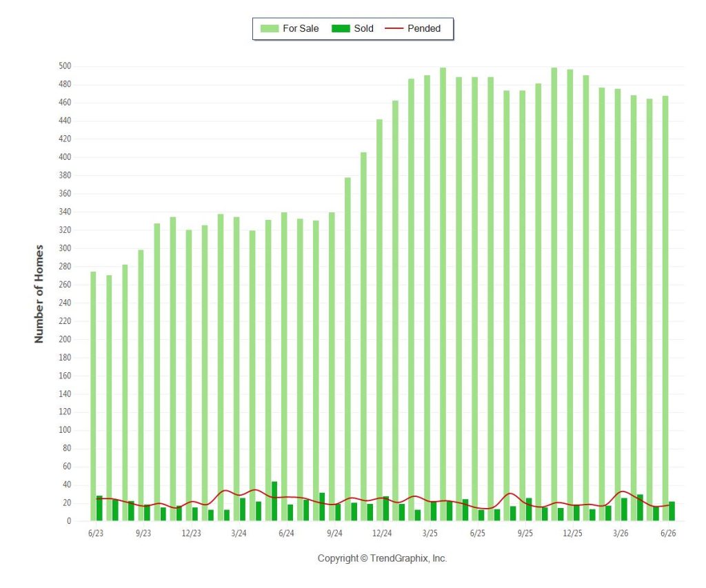This screenshot has height=588, width=706.
Task: Select the For Sale bar for 6/26
Action: click(x=665, y=308)
